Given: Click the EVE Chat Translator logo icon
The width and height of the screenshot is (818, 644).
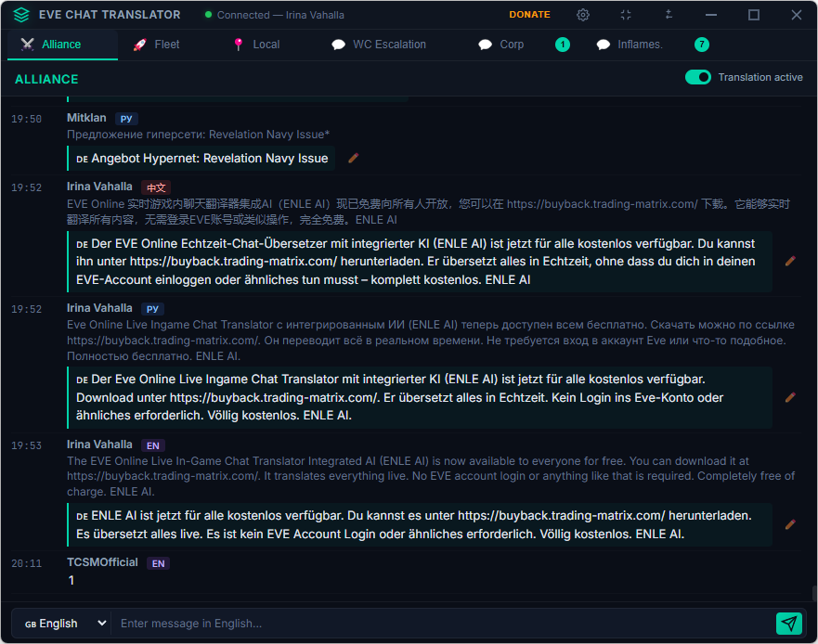Looking at the screenshot, I should tap(21, 15).
